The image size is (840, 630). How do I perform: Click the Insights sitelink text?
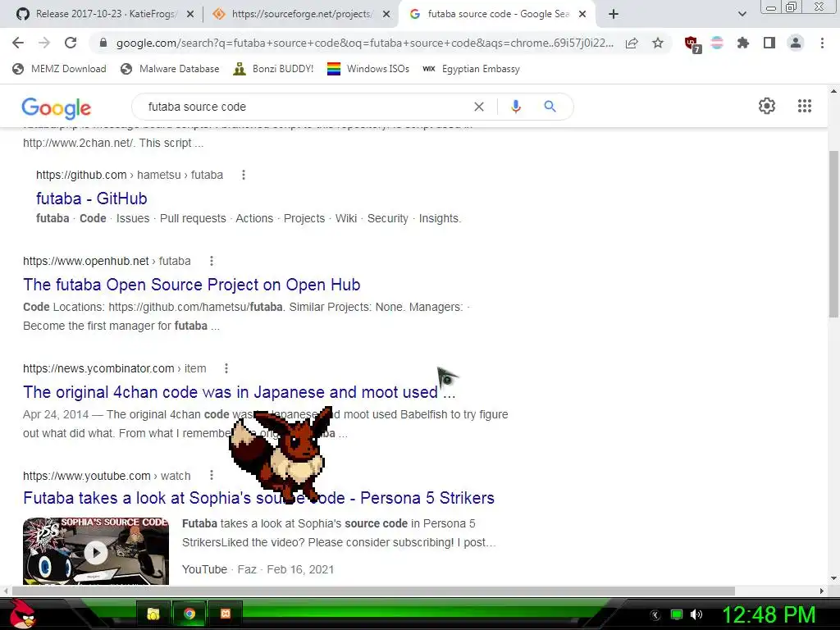(x=440, y=218)
